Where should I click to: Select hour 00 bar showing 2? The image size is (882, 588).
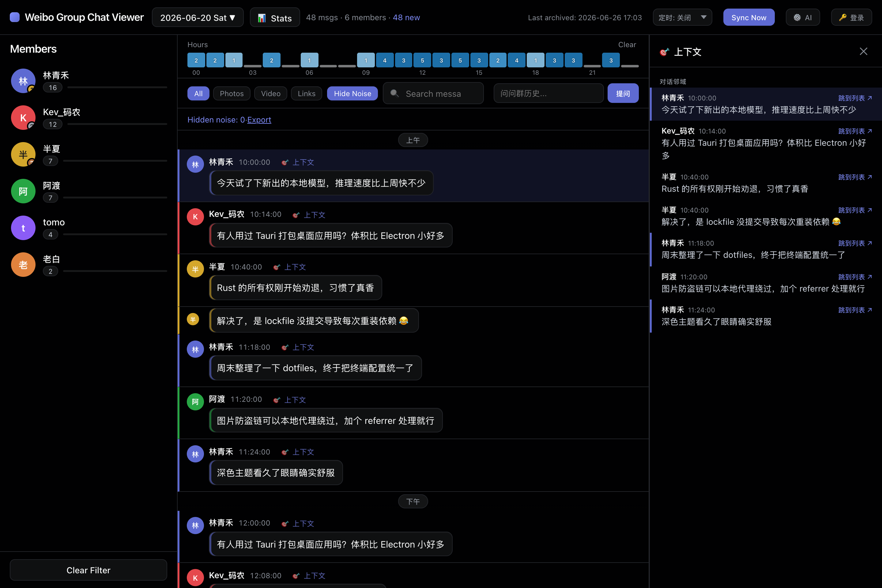pyautogui.click(x=196, y=60)
